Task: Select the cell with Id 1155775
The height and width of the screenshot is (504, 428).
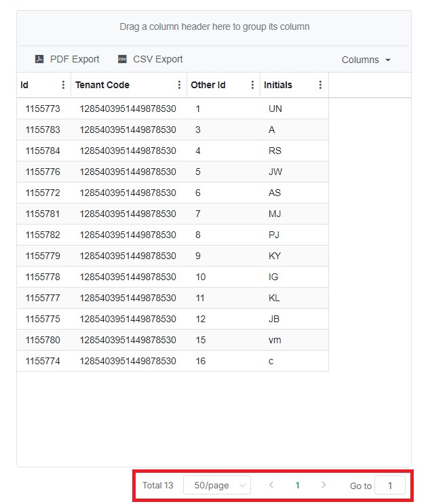Action: tap(43, 319)
